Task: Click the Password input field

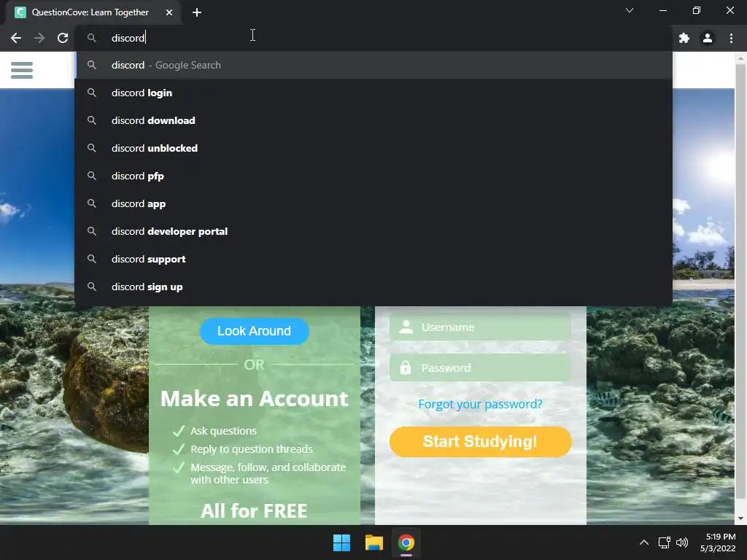Action: (480, 367)
